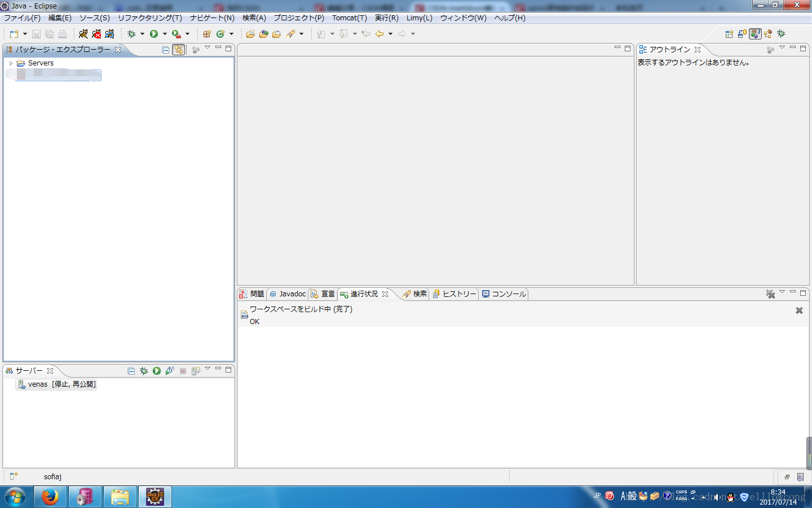Screen dimensions: 812x508
Task: Open the Back history dropdown arrow
Action: 390,34
